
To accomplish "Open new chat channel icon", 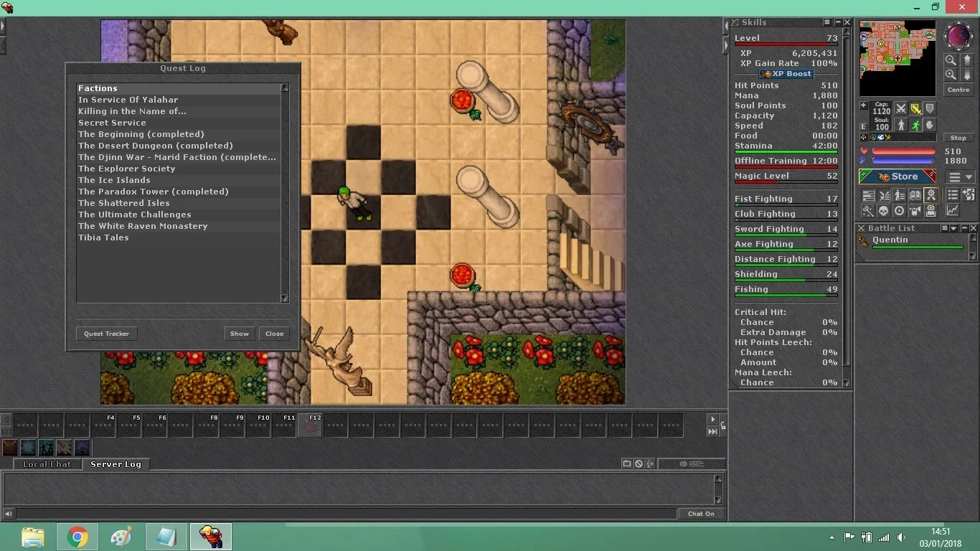I will pos(627,463).
